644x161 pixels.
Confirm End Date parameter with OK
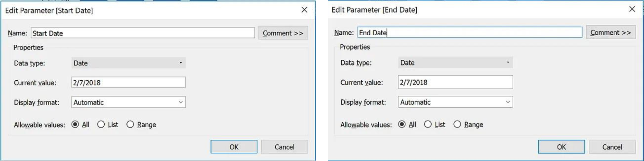pos(561,147)
